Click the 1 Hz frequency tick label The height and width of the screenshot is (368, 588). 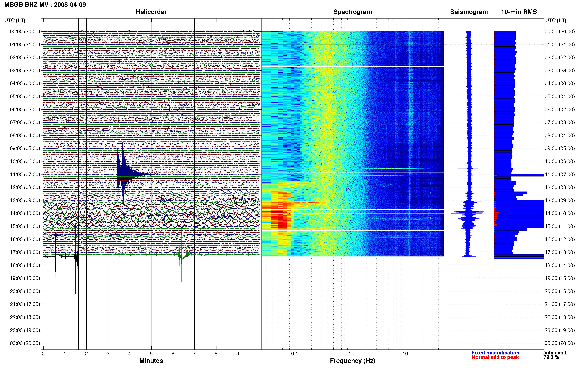pyautogui.click(x=350, y=354)
